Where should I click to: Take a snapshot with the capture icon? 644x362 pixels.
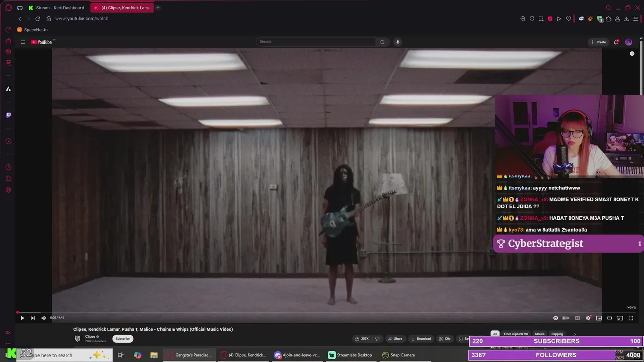click(x=541, y=19)
